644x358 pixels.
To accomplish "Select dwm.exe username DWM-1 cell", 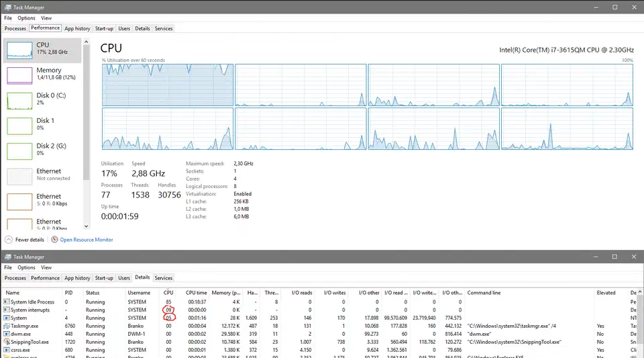I will click(x=137, y=334).
